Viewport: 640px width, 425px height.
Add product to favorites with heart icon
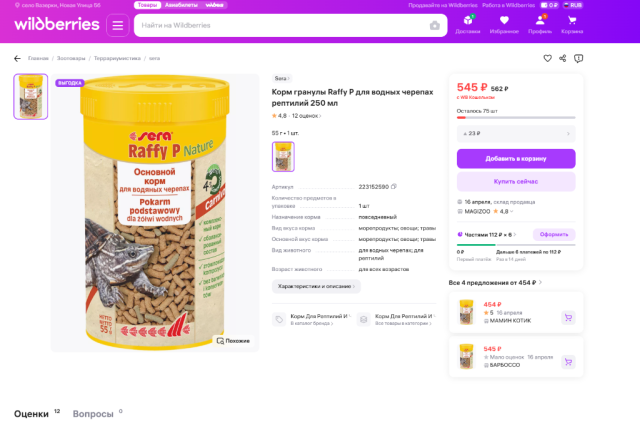pos(547,58)
